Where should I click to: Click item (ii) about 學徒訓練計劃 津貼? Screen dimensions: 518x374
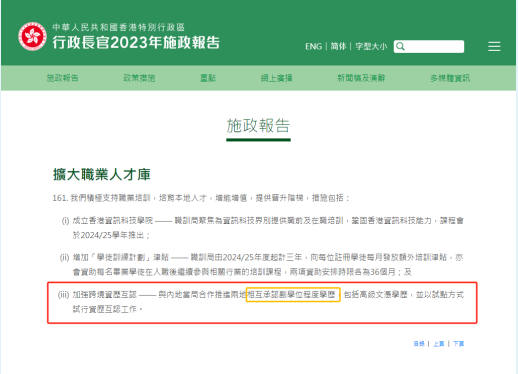point(261,264)
